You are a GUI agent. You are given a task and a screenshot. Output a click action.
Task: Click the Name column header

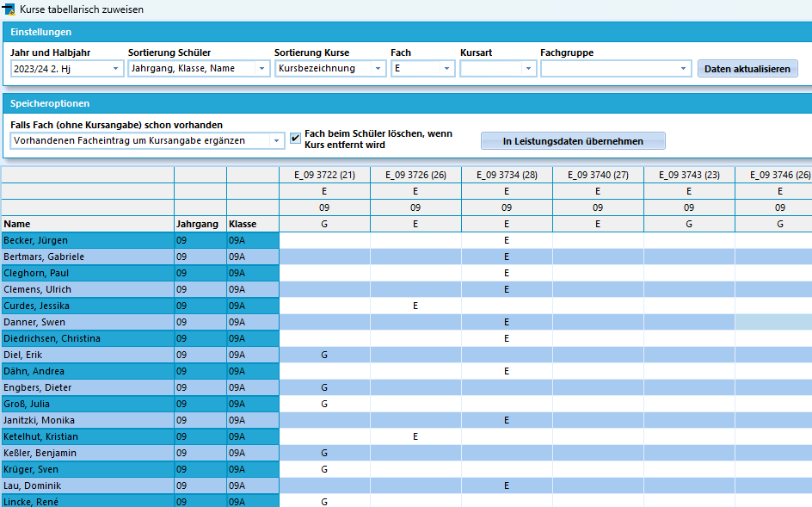click(x=88, y=224)
